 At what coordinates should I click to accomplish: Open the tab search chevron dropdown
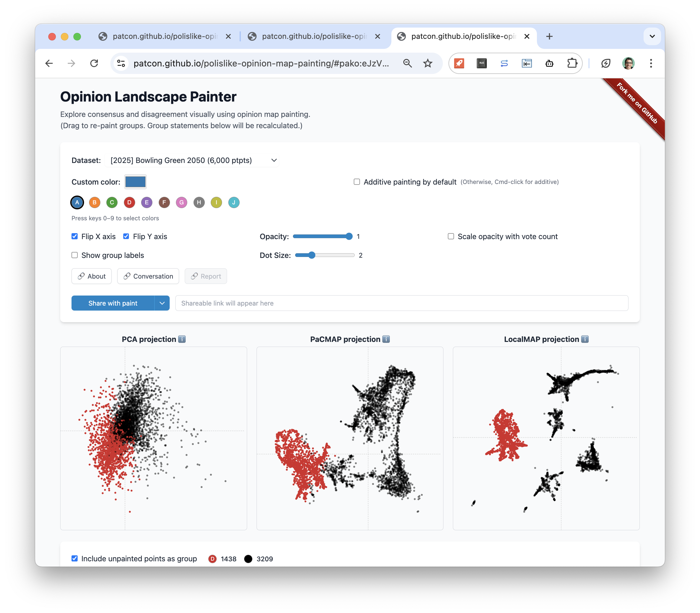[652, 36]
